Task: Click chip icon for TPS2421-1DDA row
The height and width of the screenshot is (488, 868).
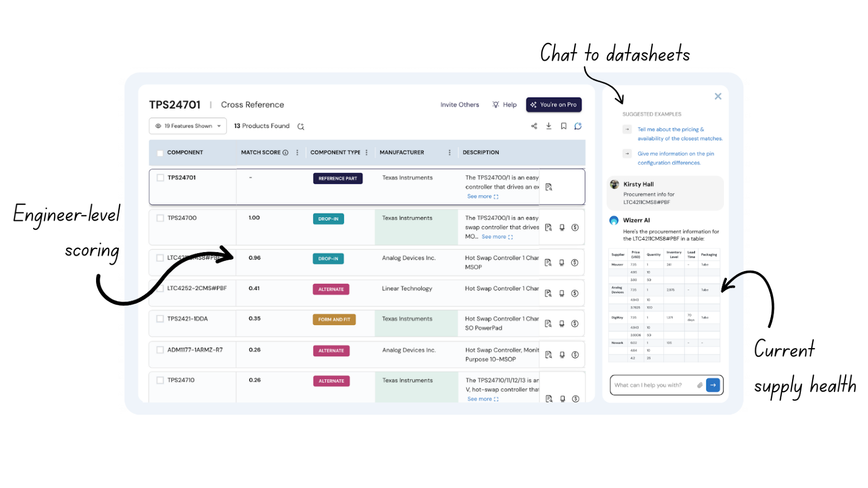Action: [562, 324]
